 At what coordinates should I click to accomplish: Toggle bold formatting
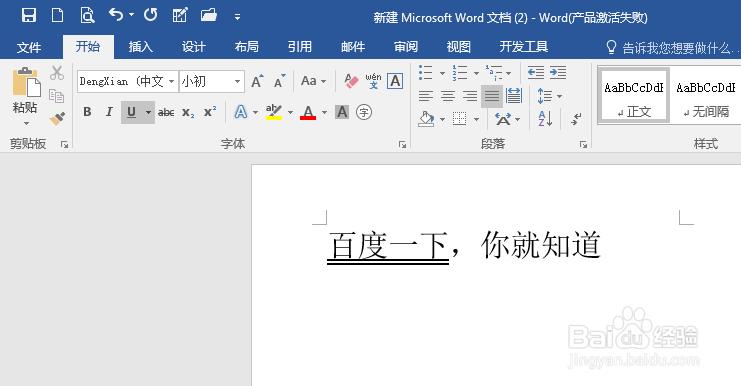87,112
